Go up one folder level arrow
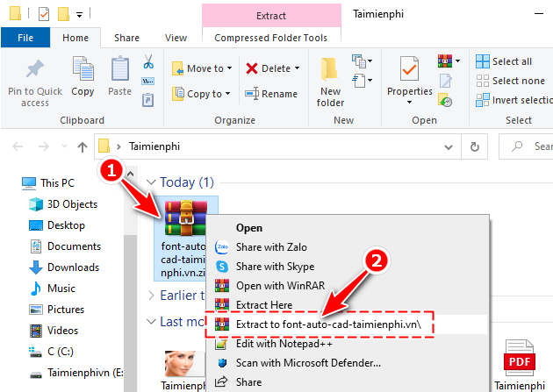Screen dimensions: 553x392 click(83, 146)
